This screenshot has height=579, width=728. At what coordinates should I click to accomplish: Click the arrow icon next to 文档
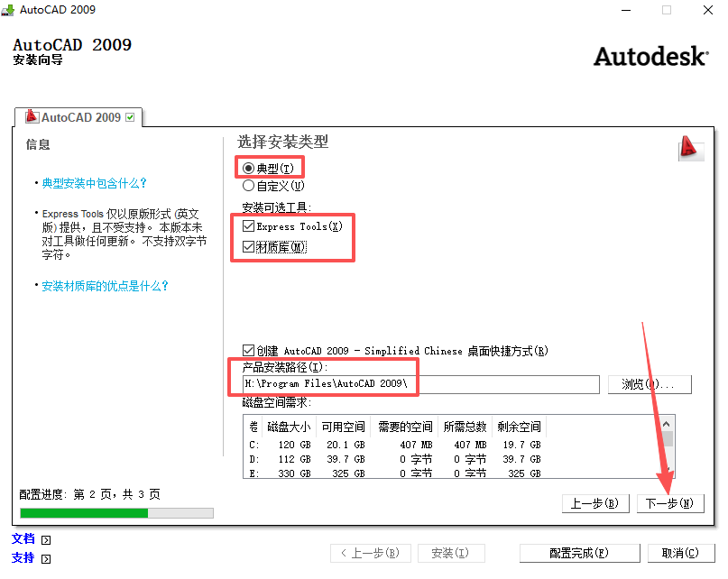click(47, 540)
